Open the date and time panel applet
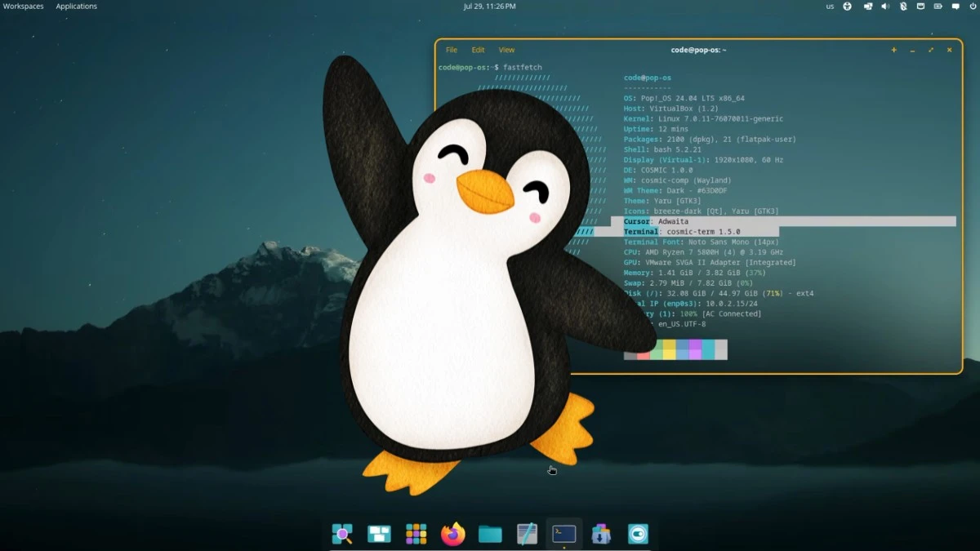The width and height of the screenshot is (980, 551). [x=489, y=7]
